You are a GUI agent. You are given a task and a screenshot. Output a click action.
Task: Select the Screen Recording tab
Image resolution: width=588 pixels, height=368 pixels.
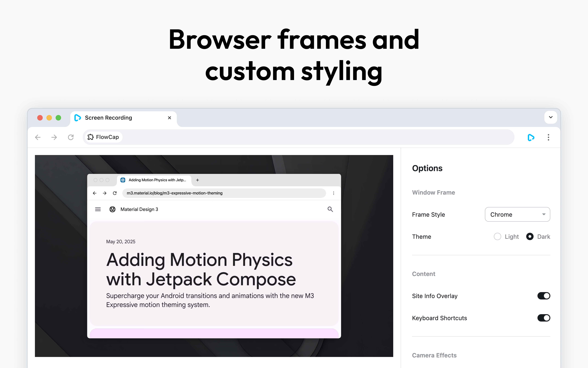pyautogui.click(x=124, y=119)
